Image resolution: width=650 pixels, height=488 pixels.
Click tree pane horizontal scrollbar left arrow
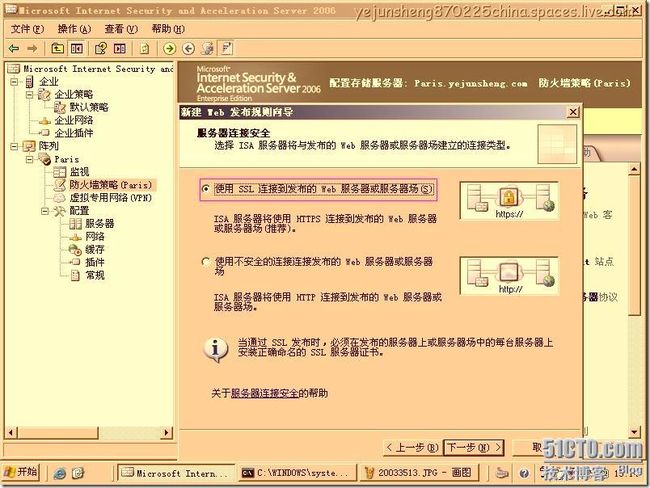11,433
